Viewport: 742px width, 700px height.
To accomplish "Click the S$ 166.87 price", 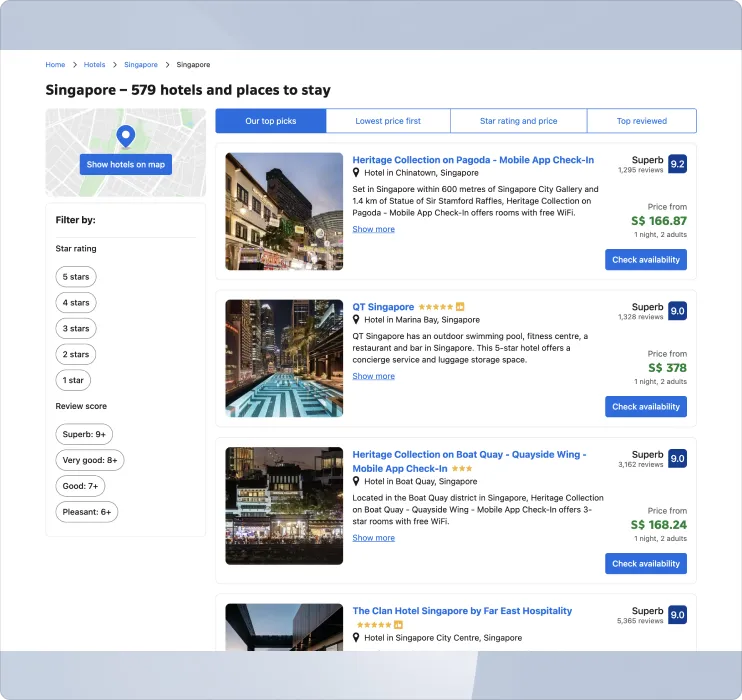I will (x=659, y=221).
